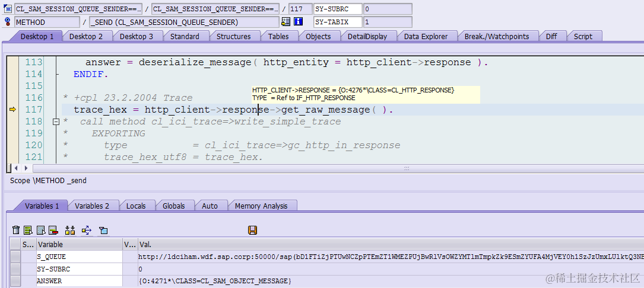Screen dimensions: 644x288
Task: Click the S_QUEUE URL value cell
Action: [391, 257]
